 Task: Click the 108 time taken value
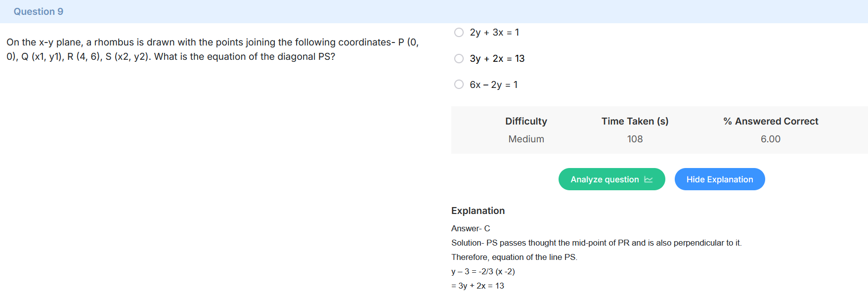click(635, 139)
